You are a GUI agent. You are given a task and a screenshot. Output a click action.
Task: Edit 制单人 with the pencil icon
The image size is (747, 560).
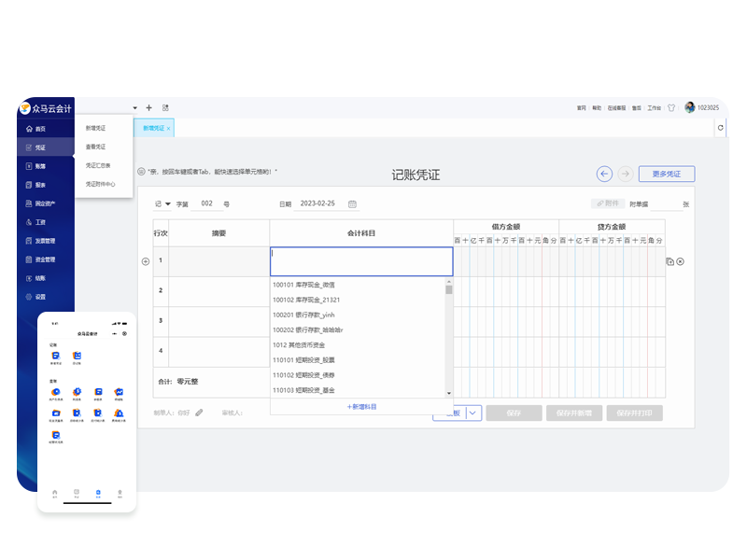pos(199,413)
